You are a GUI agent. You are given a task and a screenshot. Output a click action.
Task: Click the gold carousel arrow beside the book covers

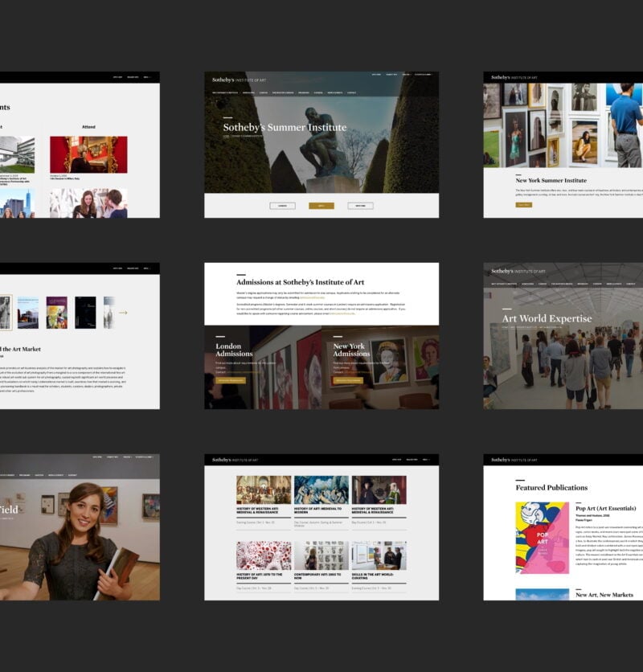(123, 313)
